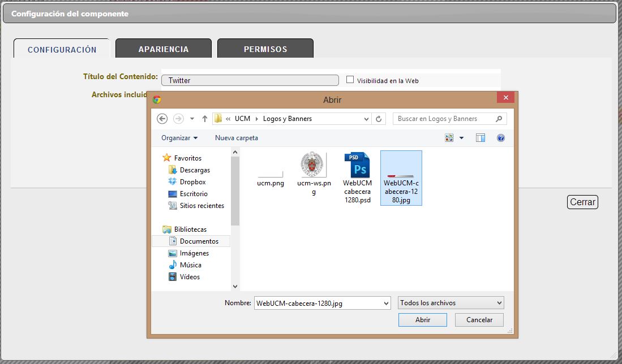Toggle the preview pane icon
The height and width of the screenshot is (364, 622).
point(481,138)
